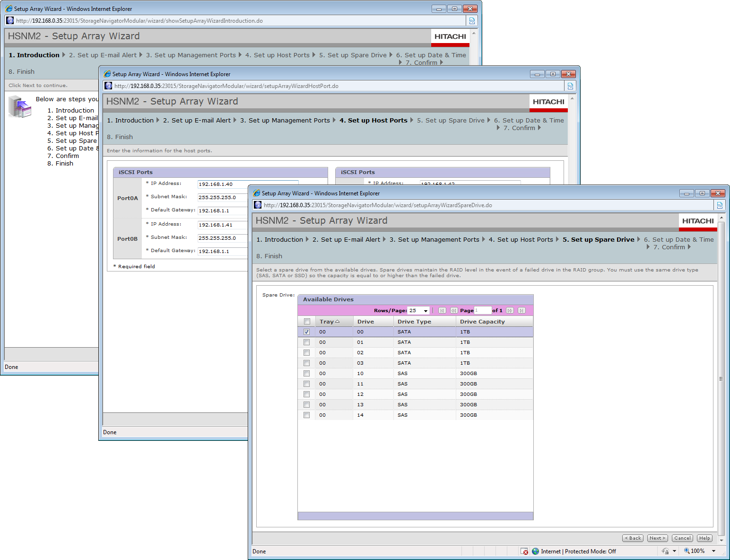The width and height of the screenshot is (730, 560).
Task: Click Spare Drive window vertical scrollbar thumb
Action: (721, 378)
